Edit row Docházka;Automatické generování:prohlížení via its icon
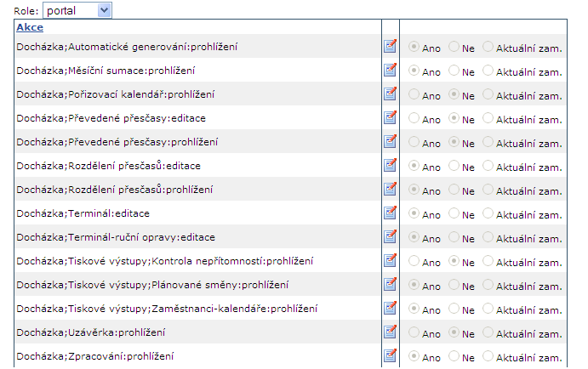Screen dimensions: 588x369 click(390, 46)
